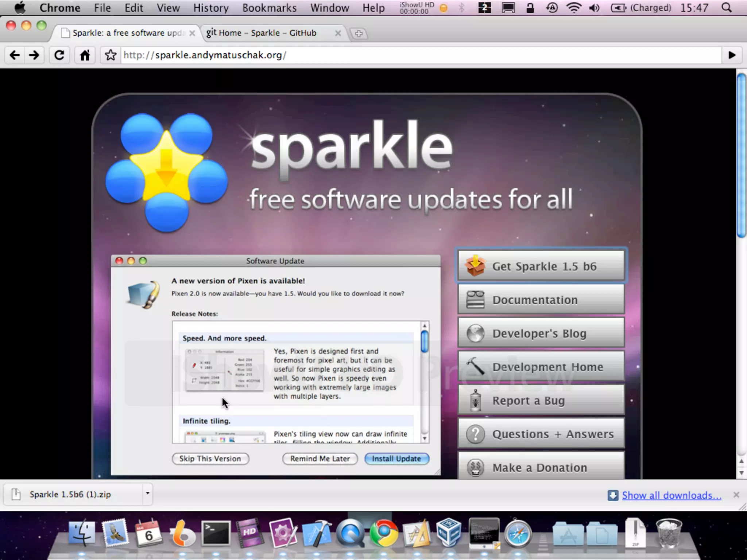Open the Documentation button
The width and height of the screenshot is (747, 560).
click(541, 300)
